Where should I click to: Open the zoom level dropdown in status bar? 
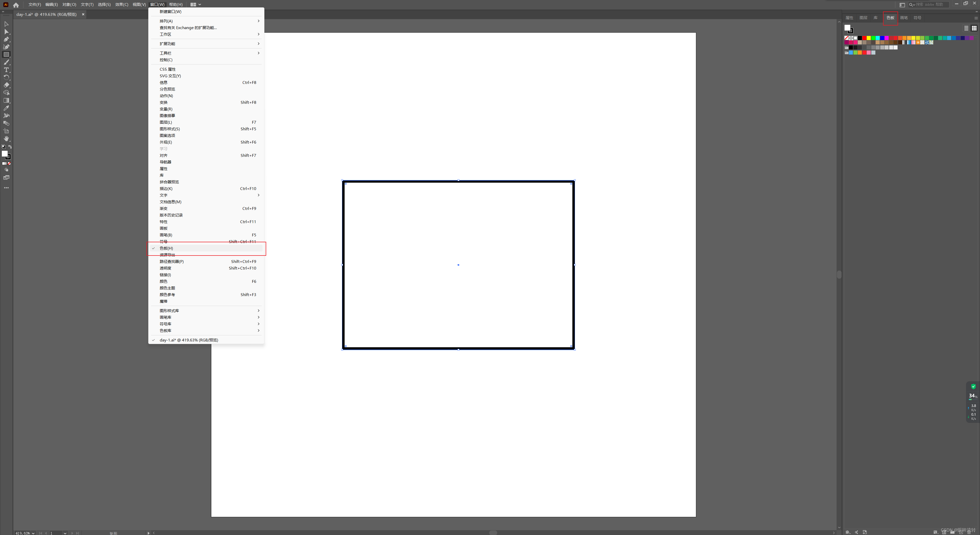pyautogui.click(x=33, y=533)
